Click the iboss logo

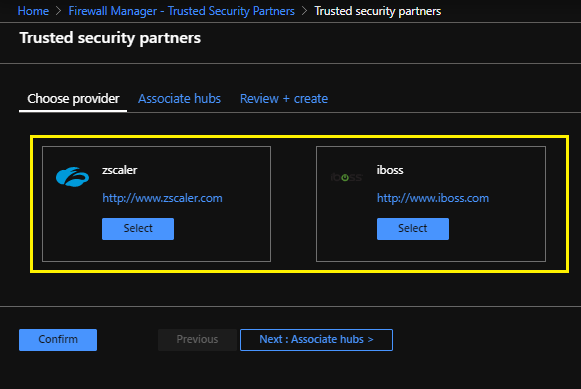click(x=346, y=177)
